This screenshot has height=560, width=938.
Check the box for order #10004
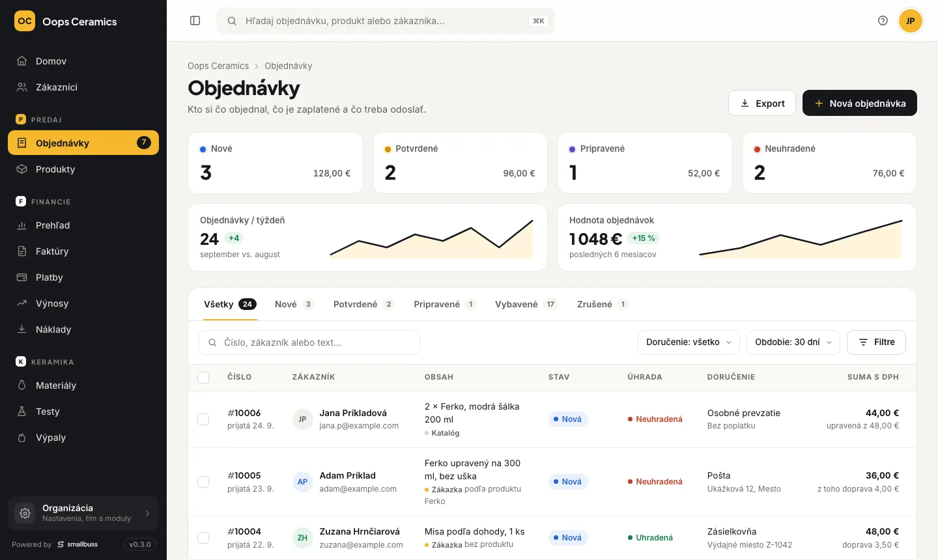(203, 538)
